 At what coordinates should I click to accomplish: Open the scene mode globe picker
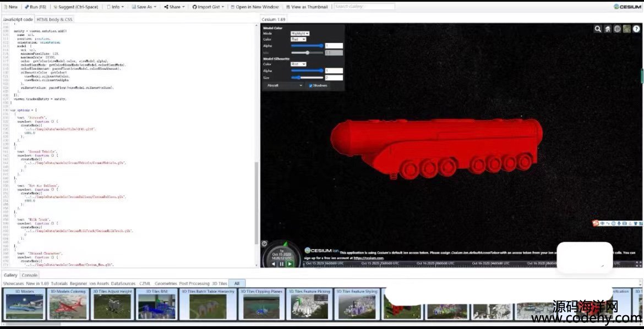(618, 29)
